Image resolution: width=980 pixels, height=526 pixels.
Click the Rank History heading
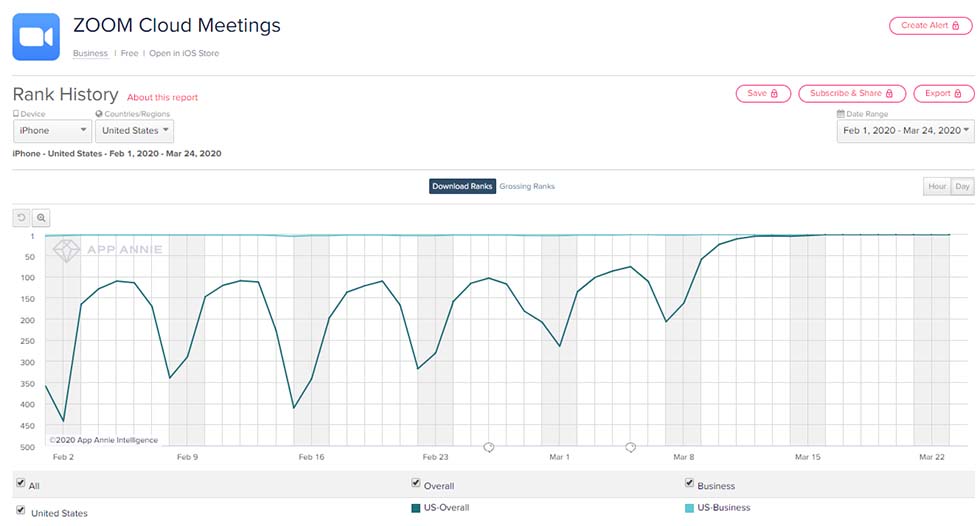pyautogui.click(x=66, y=94)
